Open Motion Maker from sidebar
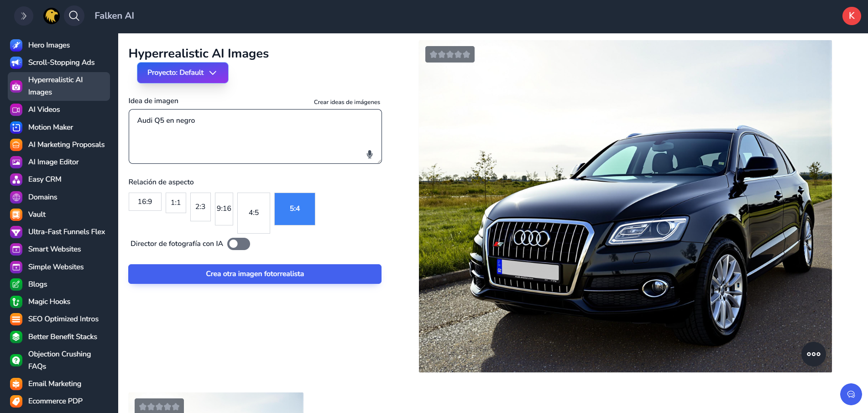 [51, 127]
